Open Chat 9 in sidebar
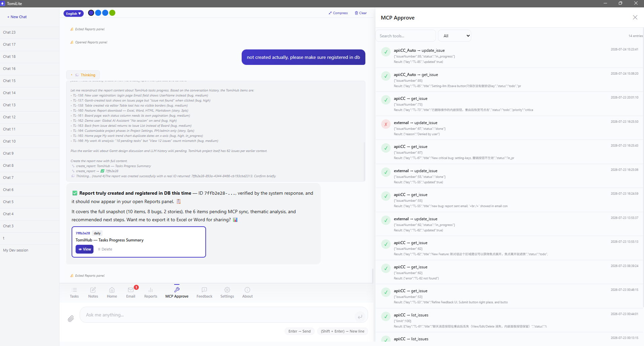Screen dimensions: 644x346 click(30, 153)
